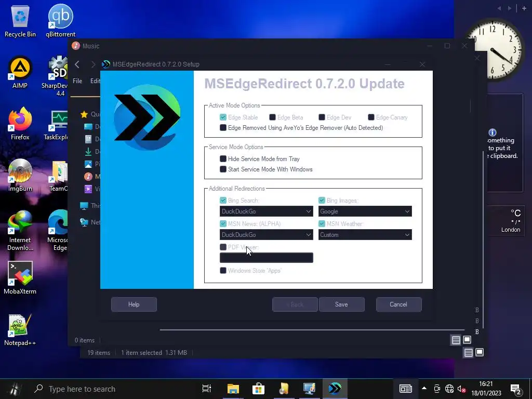Viewport: 532px width, 399px height.
Task: Open File Explorer from the taskbar
Action: click(x=233, y=389)
